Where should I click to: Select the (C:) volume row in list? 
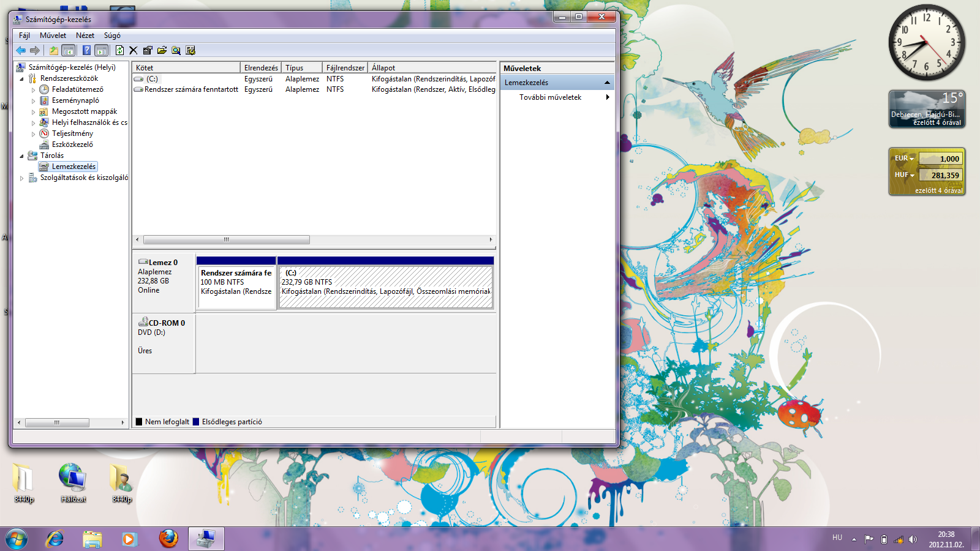314,79
